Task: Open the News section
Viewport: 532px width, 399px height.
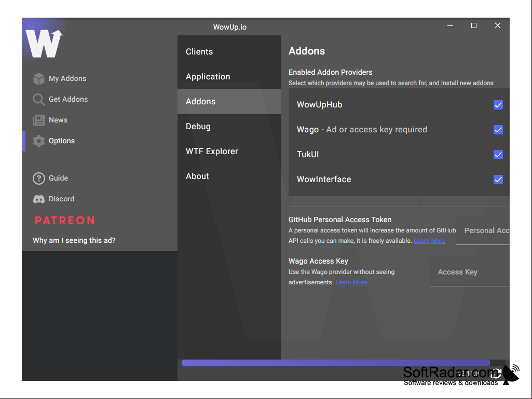Action: click(x=58, y=120)
